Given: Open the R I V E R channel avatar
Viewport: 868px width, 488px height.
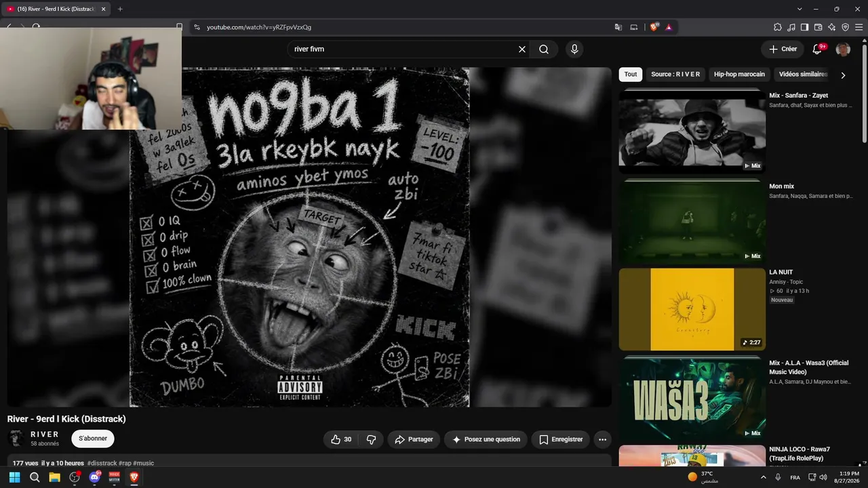Looking at the screenshot, I should [16, 439].
